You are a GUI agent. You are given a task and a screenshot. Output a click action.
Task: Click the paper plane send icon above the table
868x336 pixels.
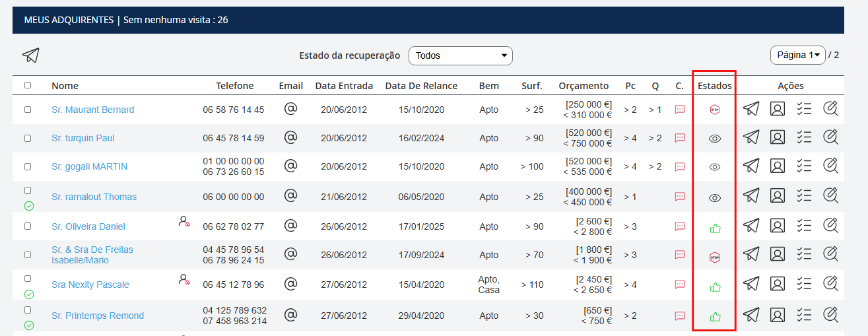pyautogui.click(x=30, y=55)
